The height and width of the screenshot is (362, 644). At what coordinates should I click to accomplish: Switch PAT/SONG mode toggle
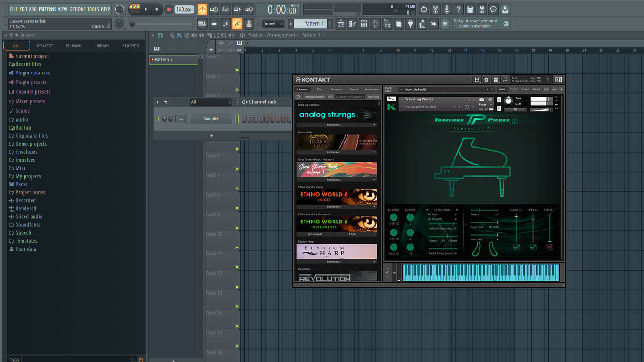tap(135, 9)
